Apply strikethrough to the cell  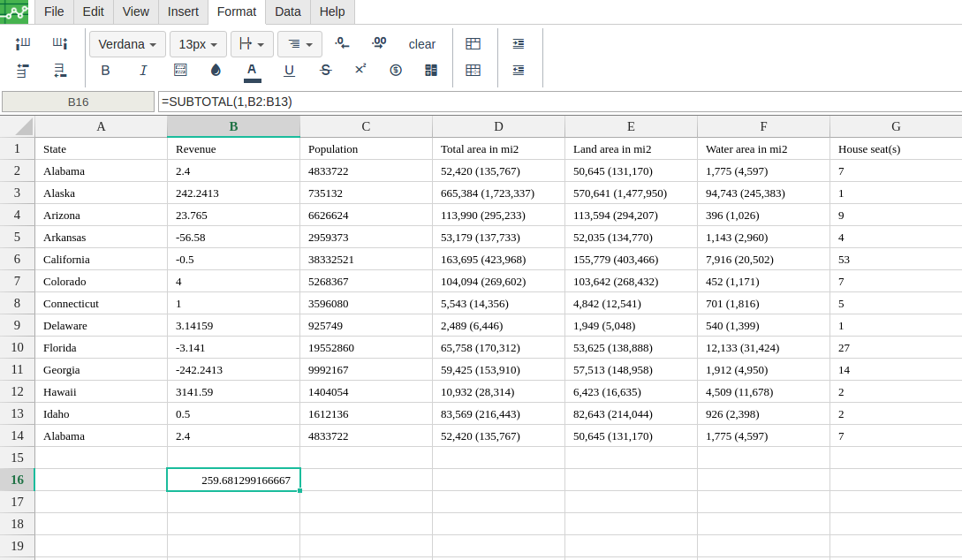(325, 71)
